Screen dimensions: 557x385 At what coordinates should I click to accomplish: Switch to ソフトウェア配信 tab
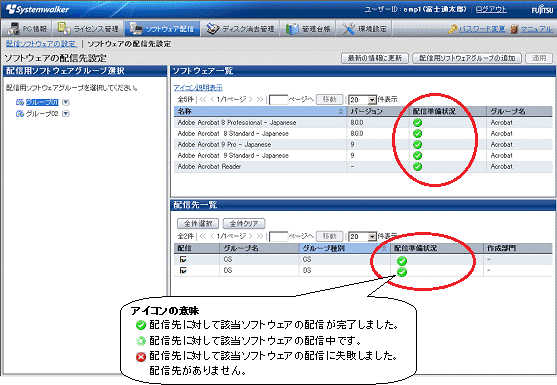pos(162,28)
